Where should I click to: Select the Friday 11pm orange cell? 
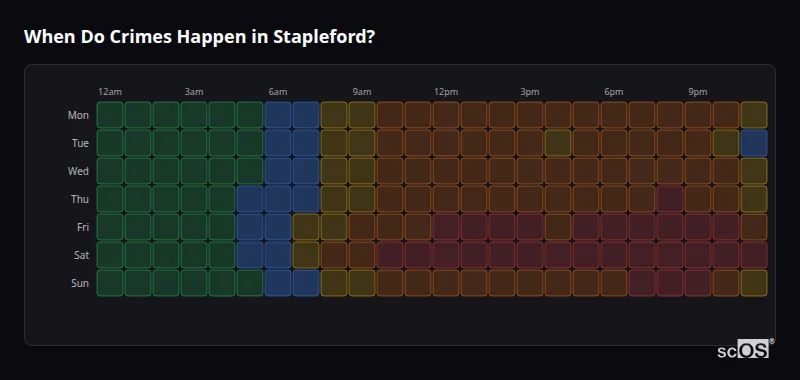tap(754, 227)
